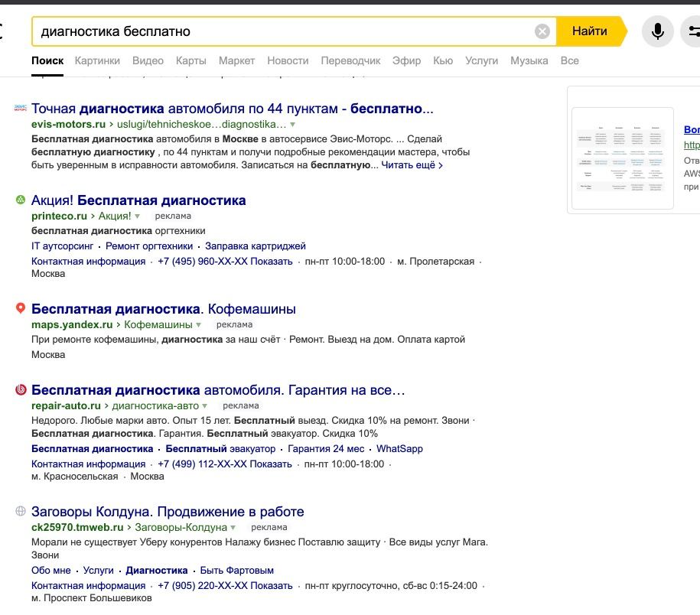Open the Карты tab
This screenshot has width=700, height=615.
tap(191, 60)
